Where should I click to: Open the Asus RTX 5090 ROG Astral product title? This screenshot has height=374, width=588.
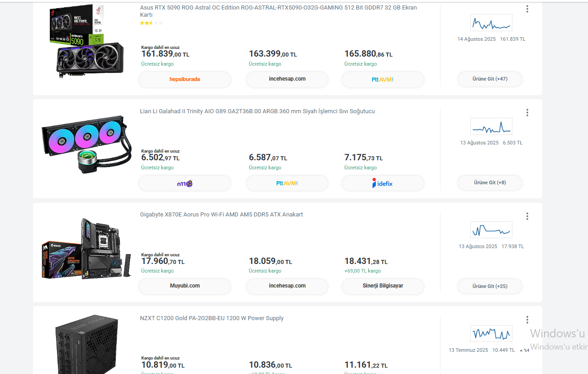(278, 11)
